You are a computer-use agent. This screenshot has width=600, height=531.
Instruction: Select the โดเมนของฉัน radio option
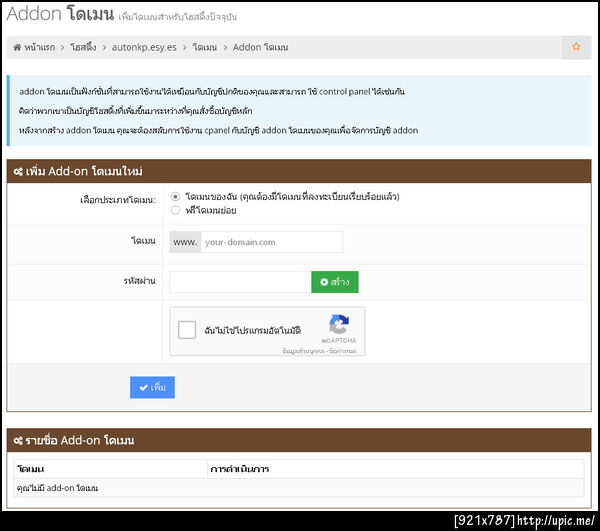tap(175, 197)
